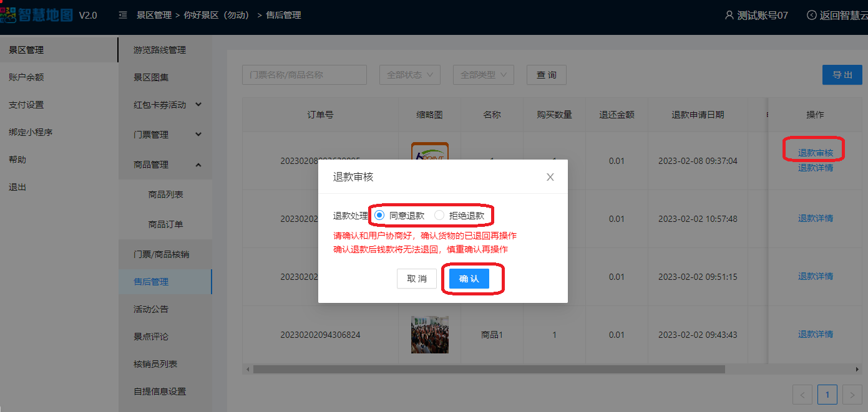Click the back arrow icon by 返回智慧云
This screenshot has height=412, width=868.
[811, 15]
